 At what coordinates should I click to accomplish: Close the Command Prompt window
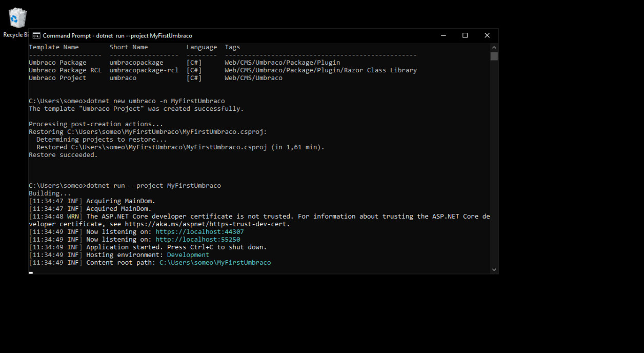(x=487, y=35)
